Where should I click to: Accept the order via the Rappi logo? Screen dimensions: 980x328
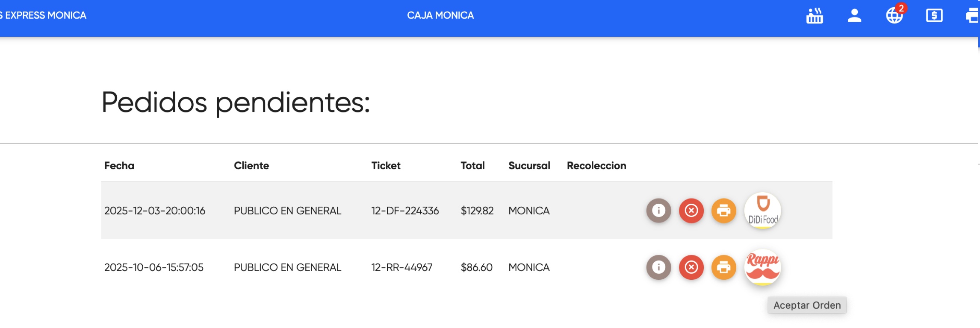click(763, 267)
